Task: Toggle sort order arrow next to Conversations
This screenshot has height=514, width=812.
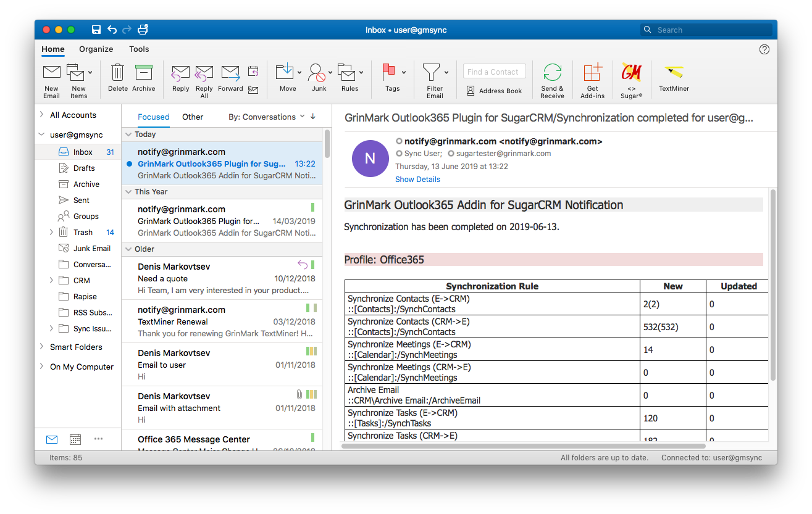Action: click(x=313, y=117)
